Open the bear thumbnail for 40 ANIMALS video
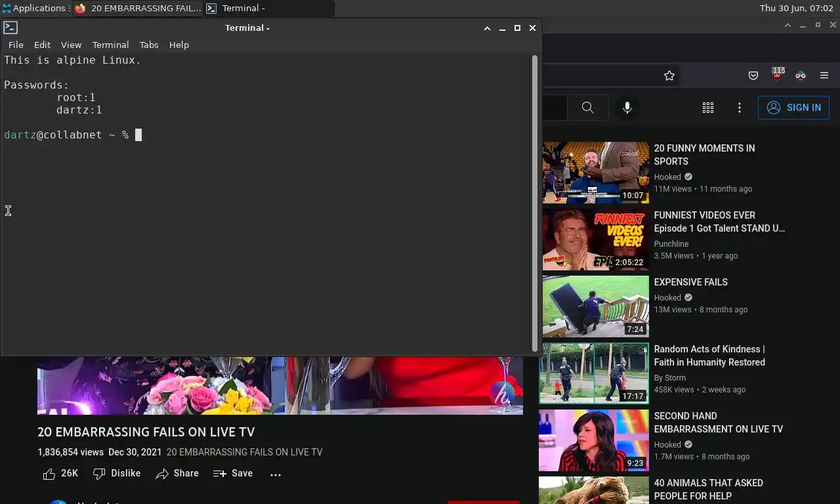 [x=594, y=490]
